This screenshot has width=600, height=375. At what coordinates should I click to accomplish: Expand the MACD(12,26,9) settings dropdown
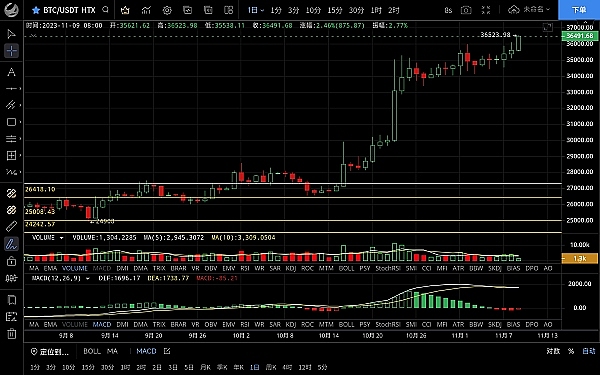[x=88, y=278]
